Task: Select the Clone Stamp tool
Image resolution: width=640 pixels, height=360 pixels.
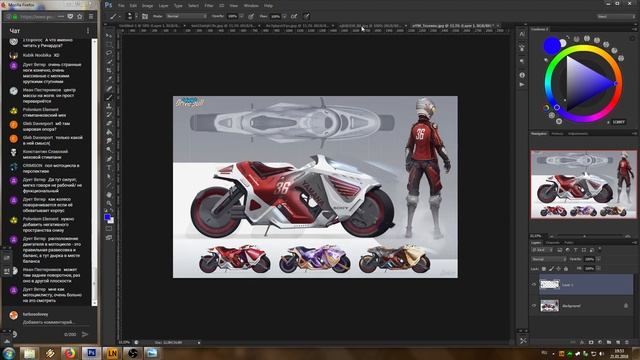Action: tap(109, 106)
